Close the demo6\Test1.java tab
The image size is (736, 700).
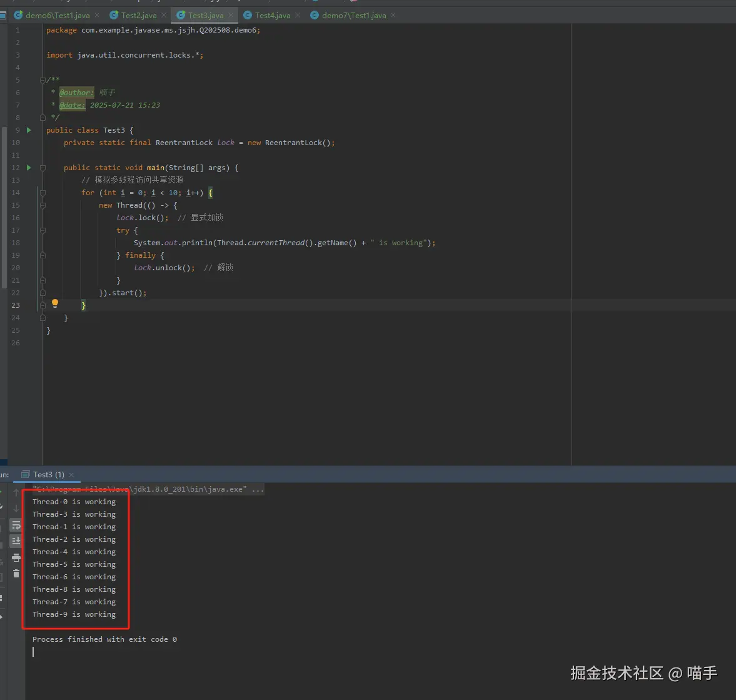point(97,15)
